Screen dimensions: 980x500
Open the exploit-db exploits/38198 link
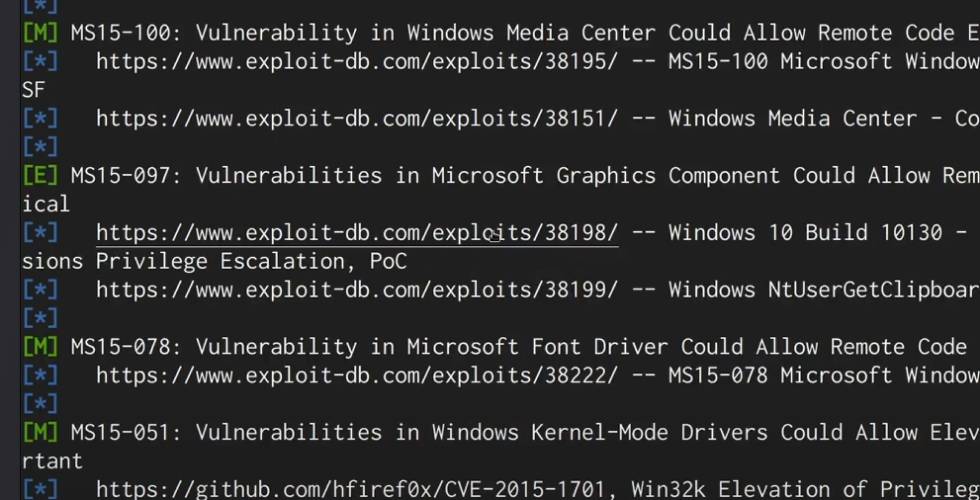pyautogui.click(x=357, y=233)
